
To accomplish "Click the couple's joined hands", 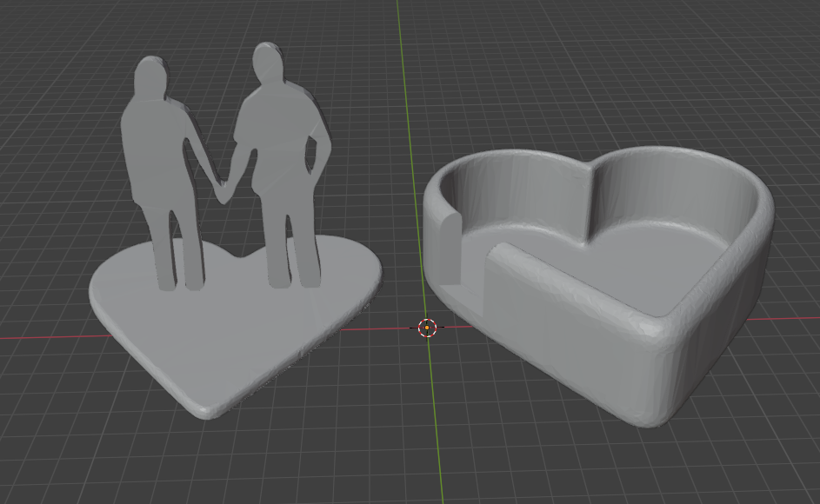I will 223,186.
